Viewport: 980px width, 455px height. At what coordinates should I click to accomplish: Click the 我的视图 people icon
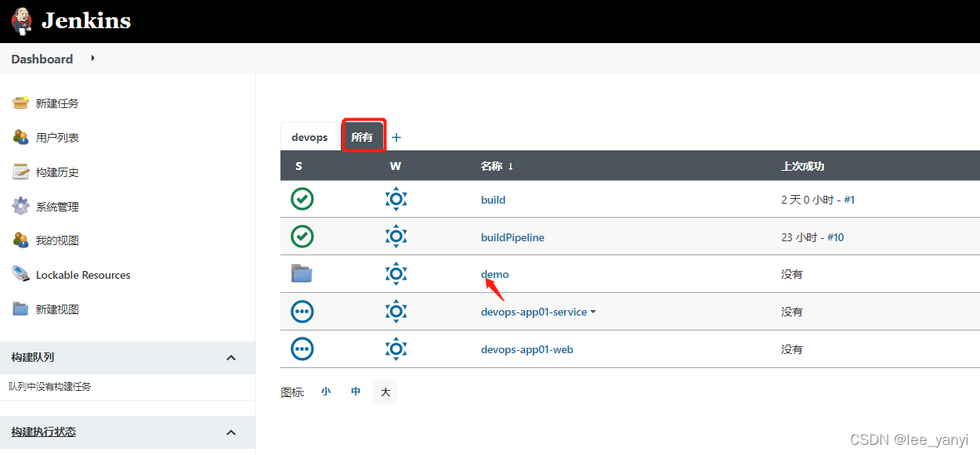[x=20, y=240]
